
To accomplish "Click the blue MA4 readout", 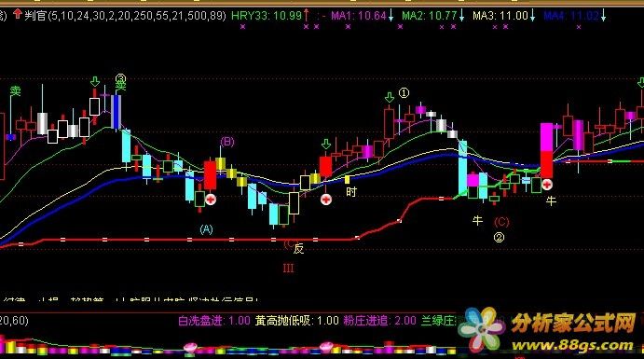I will click(x=571, y=16).
